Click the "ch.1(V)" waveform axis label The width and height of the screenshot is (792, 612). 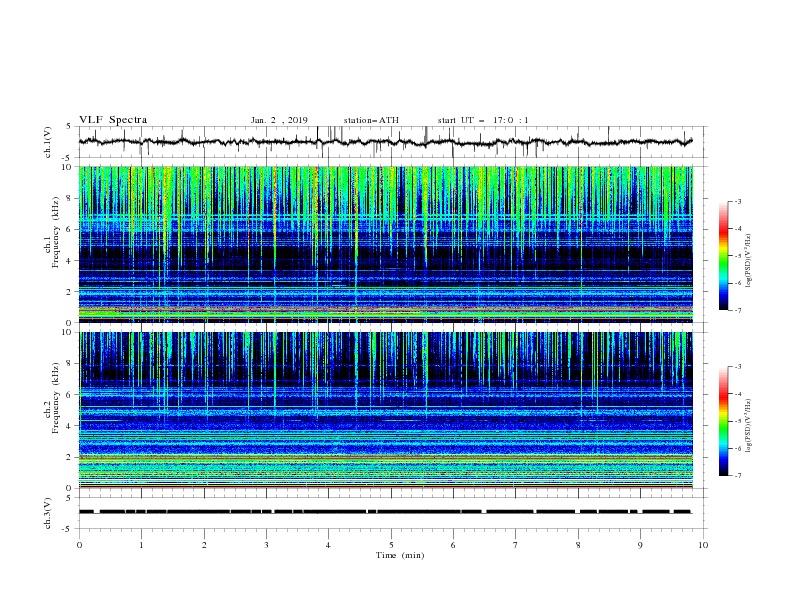pyautogui.click(x=48, y=142)
